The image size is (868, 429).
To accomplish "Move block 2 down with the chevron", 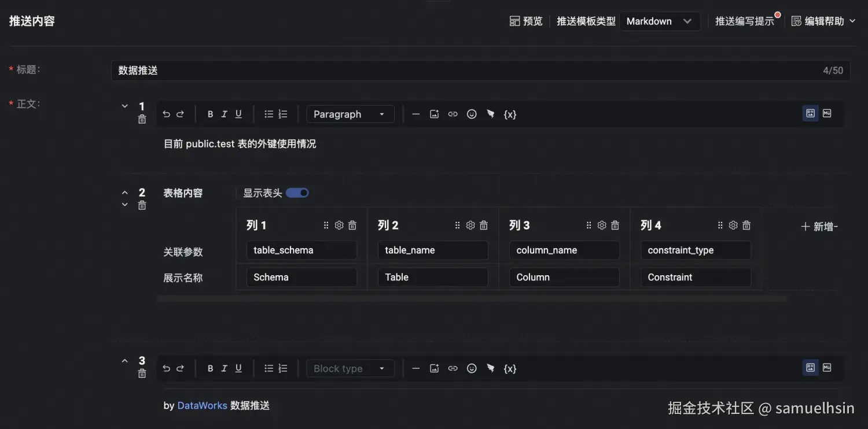I will tap(124, 205).
